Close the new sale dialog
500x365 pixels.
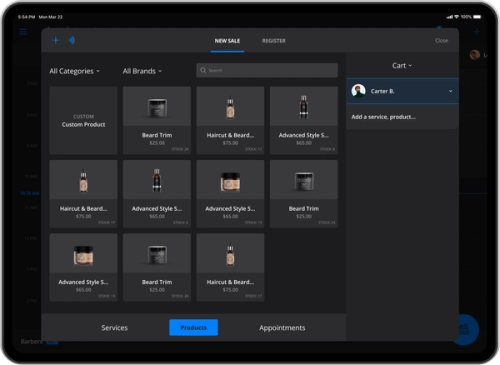[441, 40]
